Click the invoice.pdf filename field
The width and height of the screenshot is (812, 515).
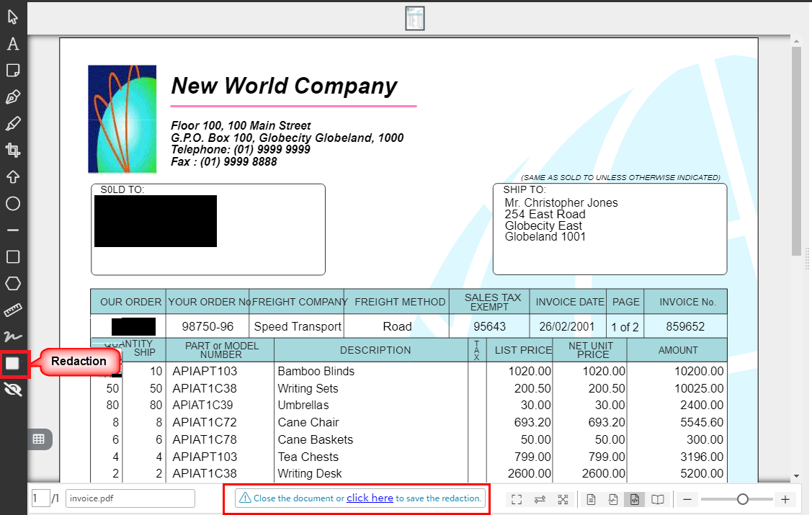point(130,498)
